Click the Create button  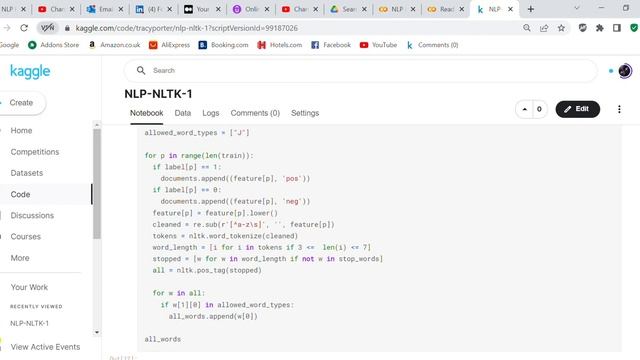(x=21, y=103)
